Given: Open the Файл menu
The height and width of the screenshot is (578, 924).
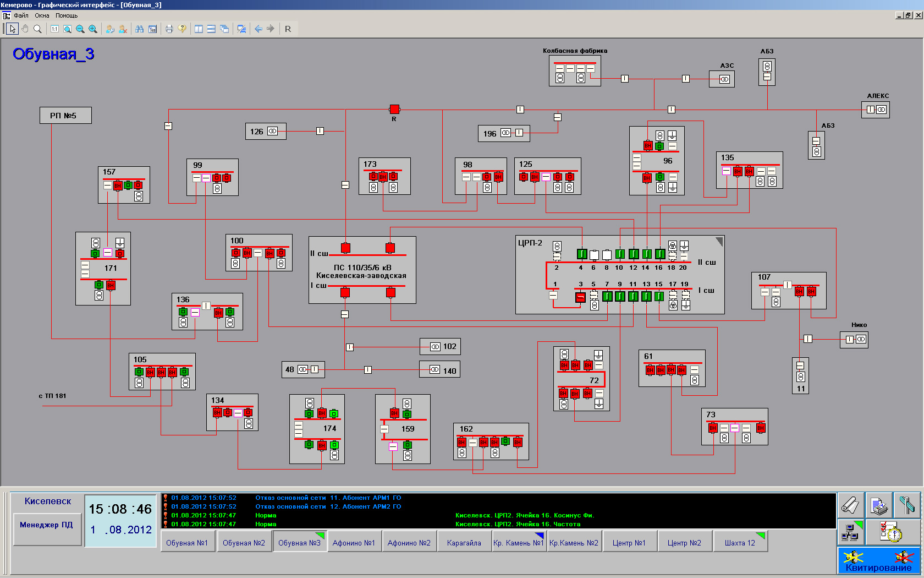Looking at the screenshot, I should click(21, 15).
